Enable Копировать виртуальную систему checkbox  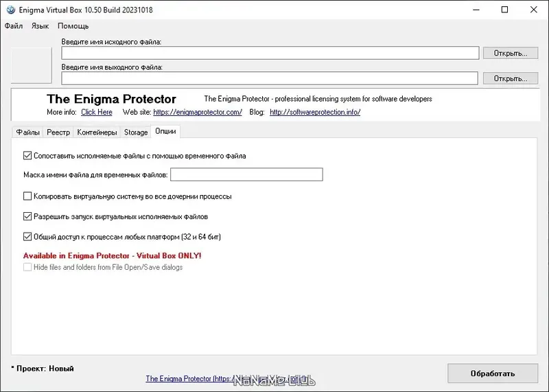click(x=27, y=196)
